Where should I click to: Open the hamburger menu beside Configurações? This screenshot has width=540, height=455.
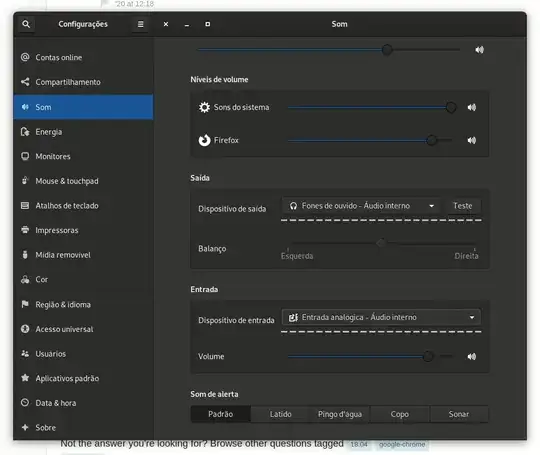click(x=141, y=24)
